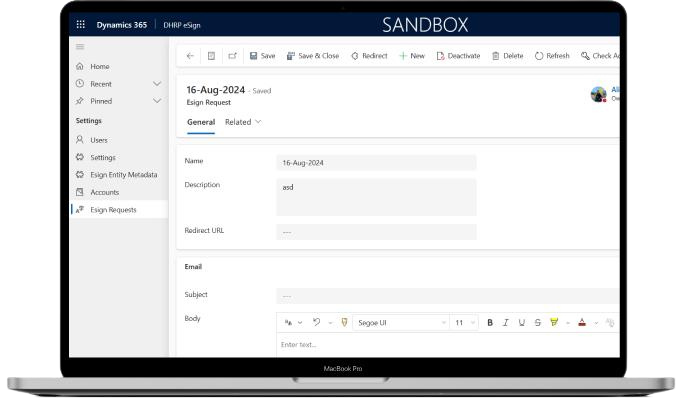Apply italic formatting in Body editor
The height and width of the screenshot is (400, 682).
click(506, 323)
